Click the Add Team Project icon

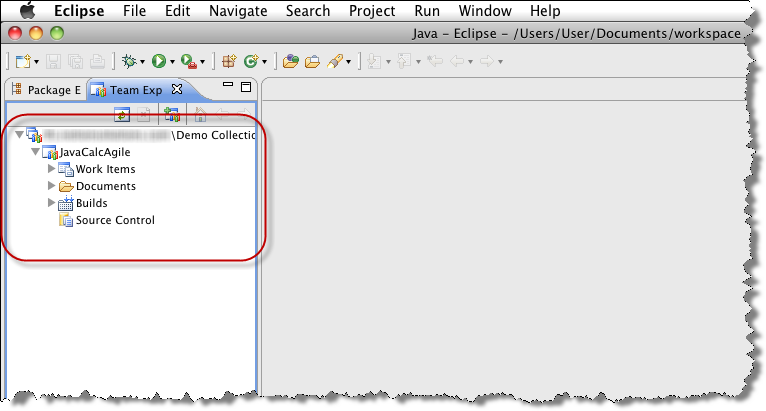coord(172,114)
